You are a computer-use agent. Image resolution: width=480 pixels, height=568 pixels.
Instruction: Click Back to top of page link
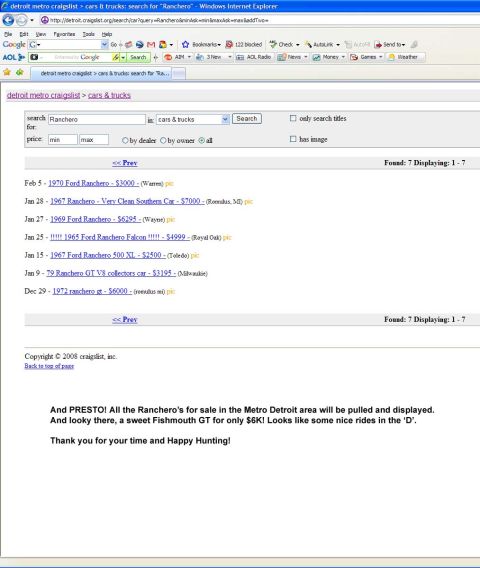(49, 366)
